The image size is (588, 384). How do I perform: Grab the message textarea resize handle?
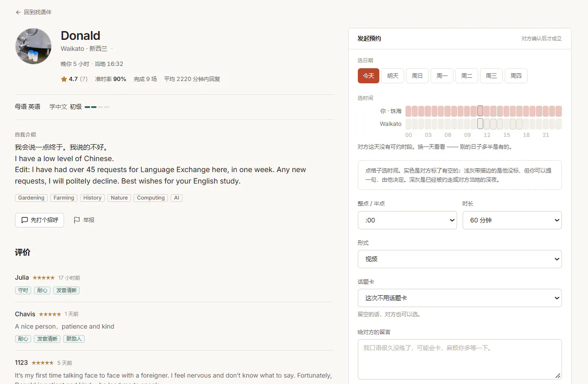click(558, 375)
